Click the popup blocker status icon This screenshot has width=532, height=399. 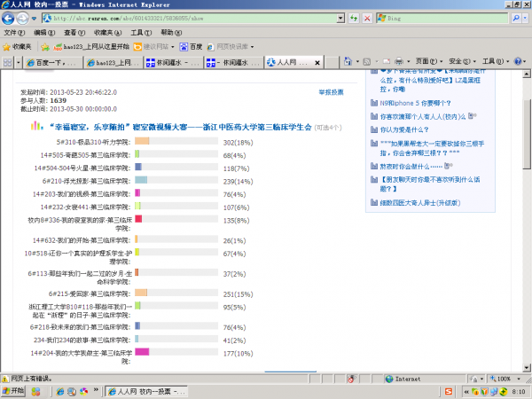[351, 379]
